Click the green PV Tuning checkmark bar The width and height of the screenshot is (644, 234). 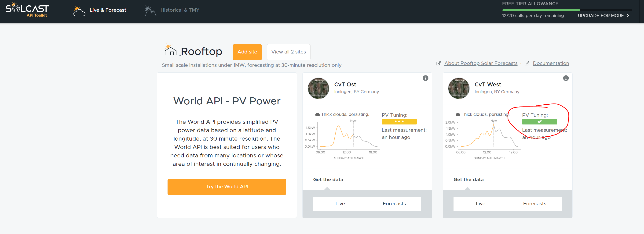[539, 122]
